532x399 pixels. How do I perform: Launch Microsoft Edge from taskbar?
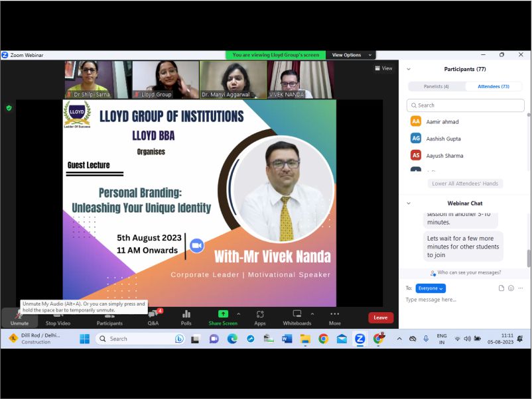point(232,339)
